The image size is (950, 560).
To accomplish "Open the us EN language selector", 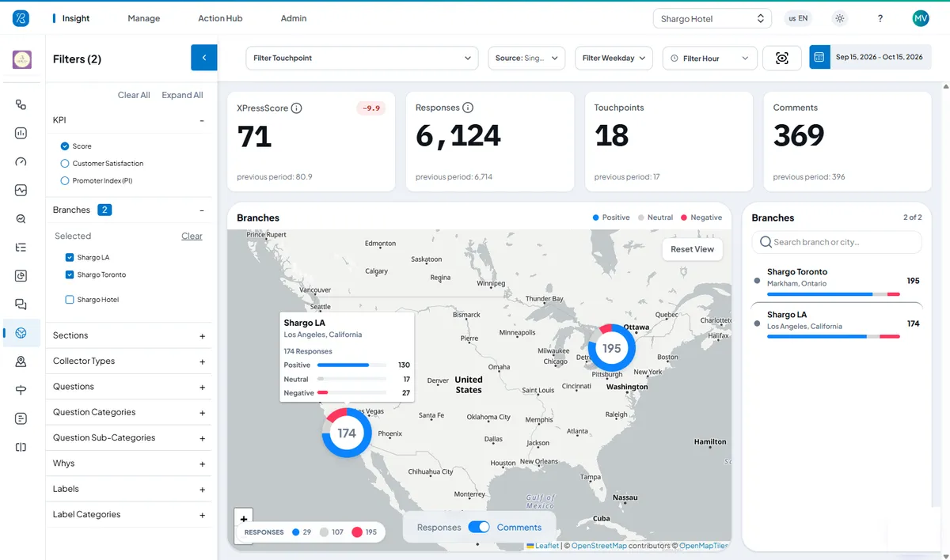I will (x=798, y=18).
